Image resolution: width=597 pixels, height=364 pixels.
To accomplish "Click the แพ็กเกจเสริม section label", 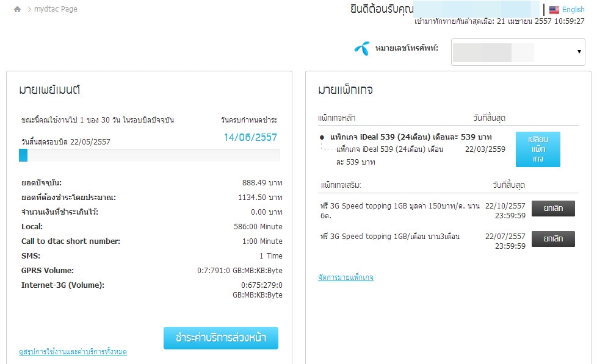I will click(x=341, y=185).
